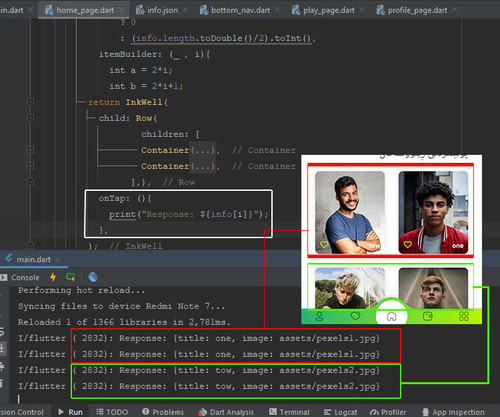Open the TODO tool window
500x417 pixels.
(x=112, y=412)
